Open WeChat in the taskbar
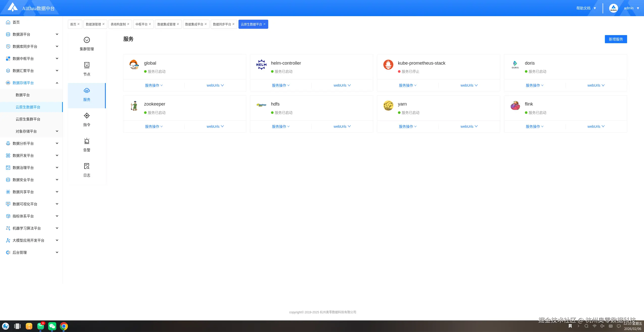 pyautogui.click(x=52, y=326)
